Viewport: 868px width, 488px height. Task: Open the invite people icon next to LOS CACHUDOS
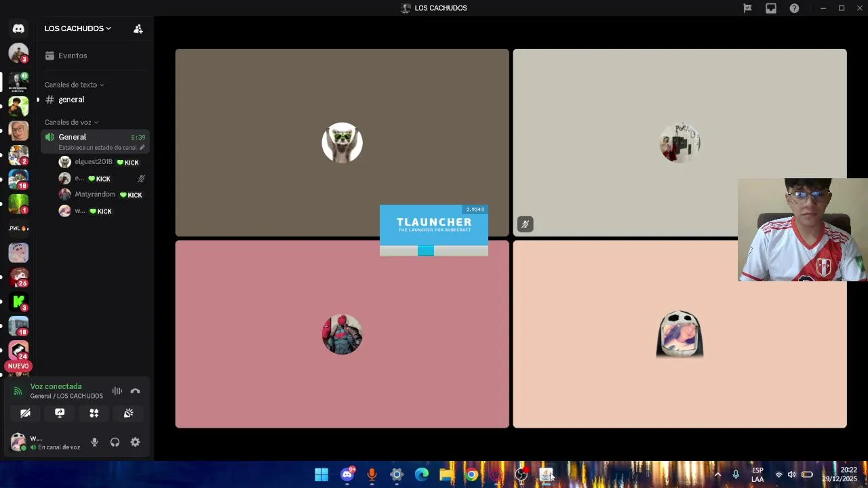[138, 28]
